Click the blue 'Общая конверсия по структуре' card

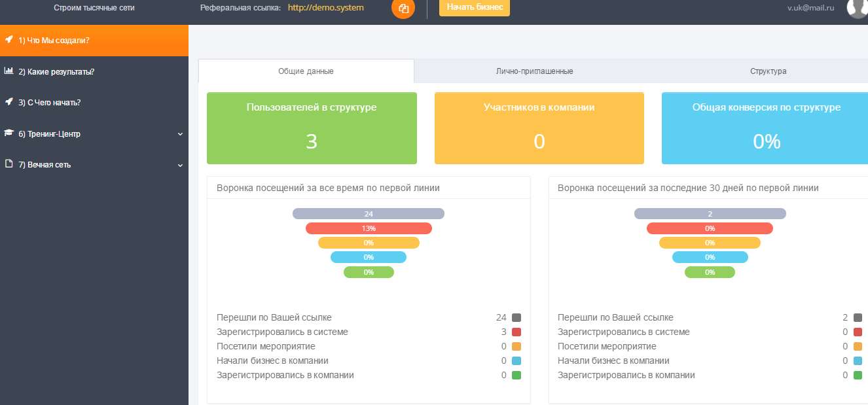click(x=765, y=128)
